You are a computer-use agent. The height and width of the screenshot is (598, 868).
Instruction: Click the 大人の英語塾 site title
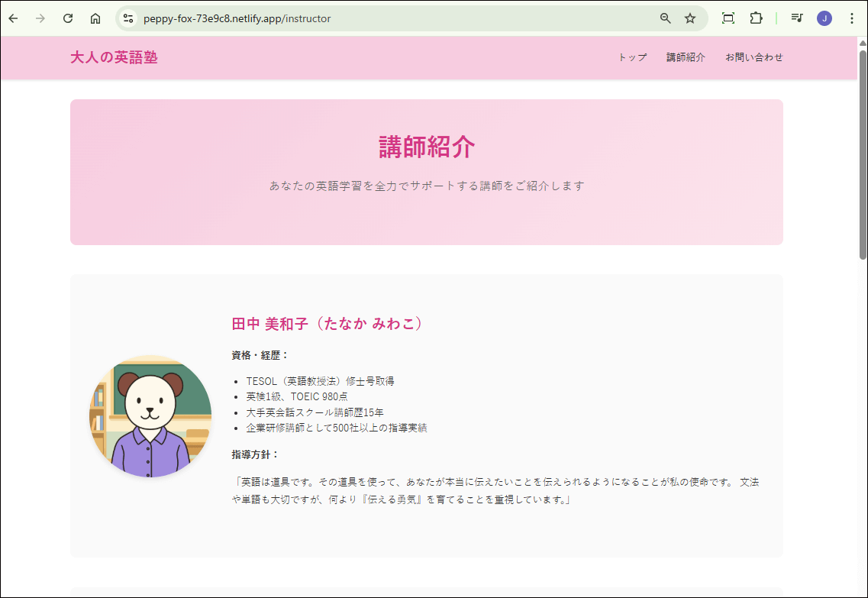tap(112, 57)
